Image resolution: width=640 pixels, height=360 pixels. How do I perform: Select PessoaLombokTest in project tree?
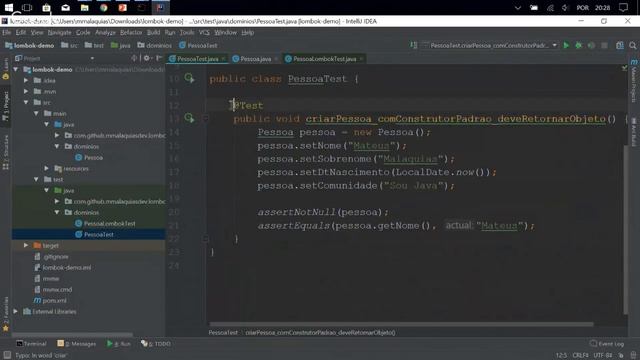(109, 223)
